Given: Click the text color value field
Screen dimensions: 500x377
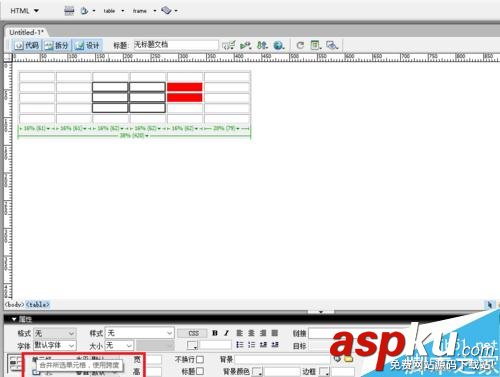Looking at the screenshot, I should click(x=215, y=345).
